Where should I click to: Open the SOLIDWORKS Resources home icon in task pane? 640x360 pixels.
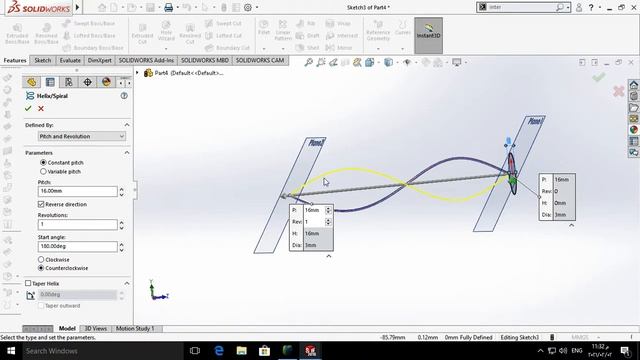633,85
